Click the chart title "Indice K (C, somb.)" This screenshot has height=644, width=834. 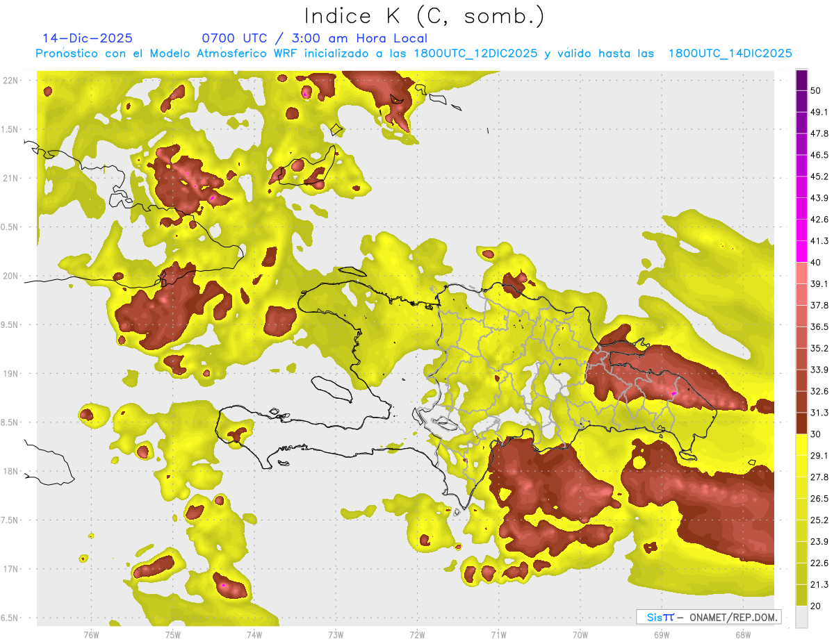coord(425,16)
